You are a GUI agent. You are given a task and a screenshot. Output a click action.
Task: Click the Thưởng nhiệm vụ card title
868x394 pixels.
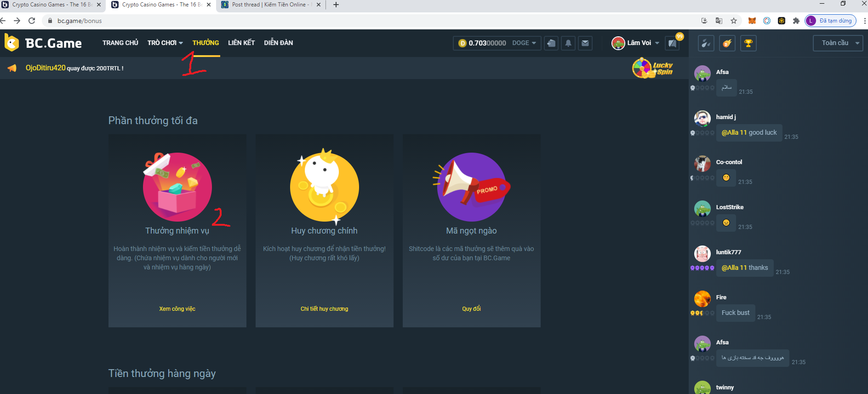[x=177, y=231]
